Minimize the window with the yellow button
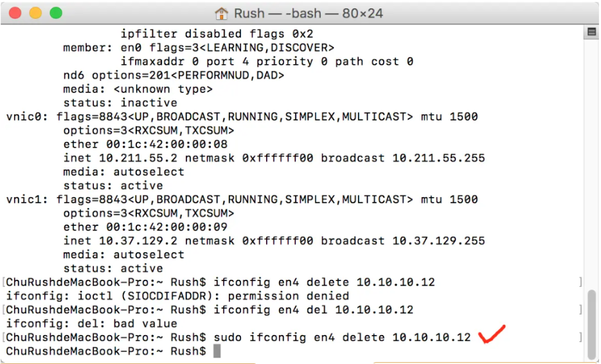This screenshot has height=364, width=601. pyautogui.click(x=35, y=13)
